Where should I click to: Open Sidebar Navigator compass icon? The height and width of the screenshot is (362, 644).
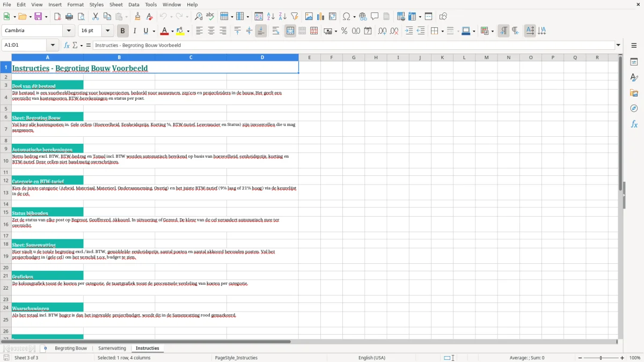tap(634, 108)
